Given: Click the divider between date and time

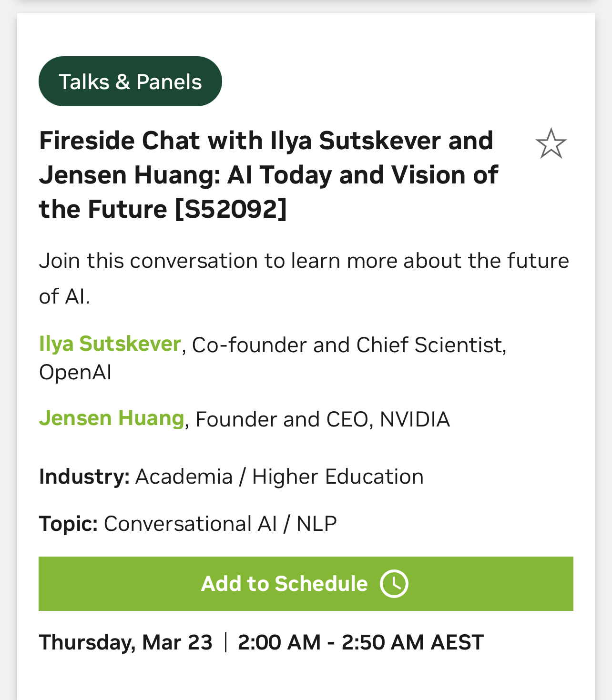Looking at the screenshot, I should [x=225, y=642].
